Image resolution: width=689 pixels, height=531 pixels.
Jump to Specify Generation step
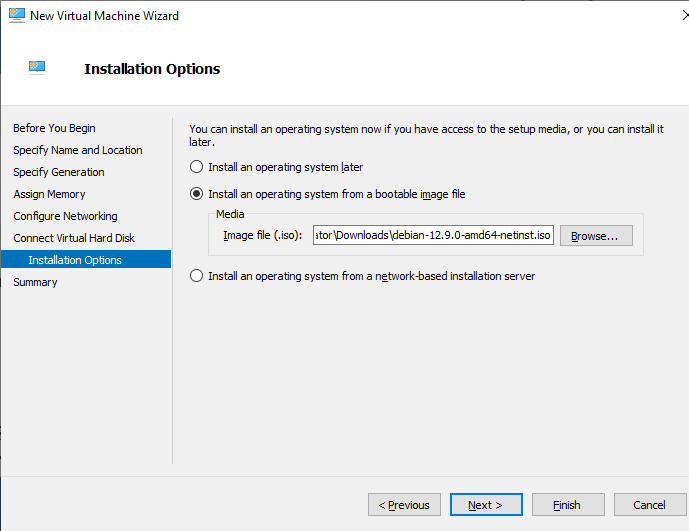[x=58, y=172]
